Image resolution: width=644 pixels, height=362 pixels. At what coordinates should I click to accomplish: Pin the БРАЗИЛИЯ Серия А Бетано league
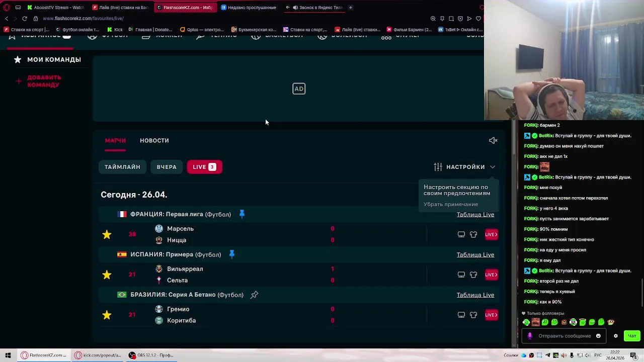click(x=254, y=295)
